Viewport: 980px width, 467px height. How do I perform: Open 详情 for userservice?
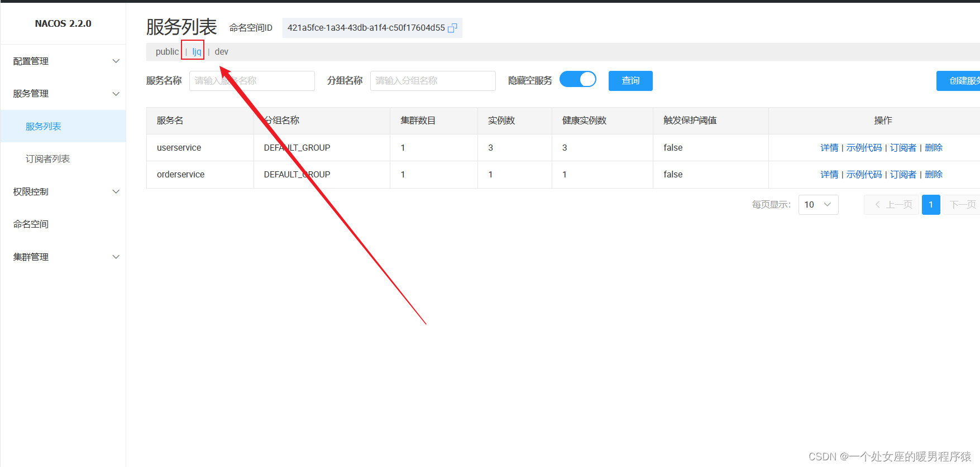(x=829, y=148)
